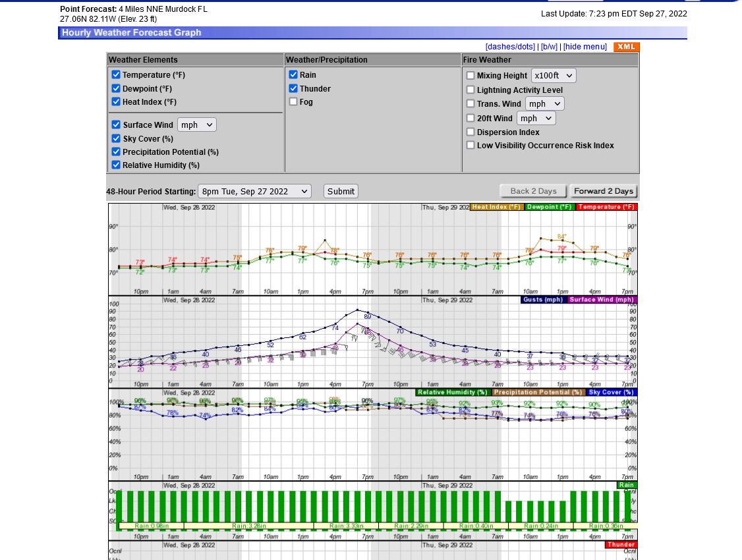
Task: Click the Submit button
Action: click(341, 192)
